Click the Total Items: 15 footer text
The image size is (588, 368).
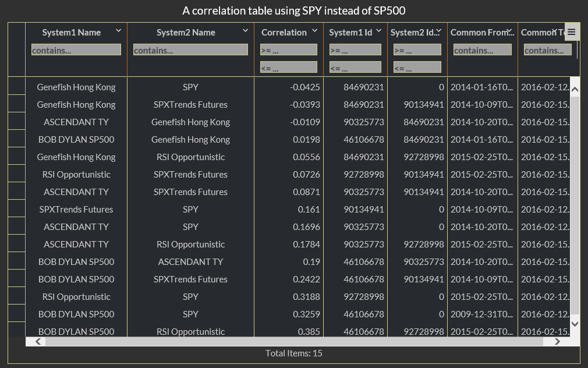click(x=293, y=353)
